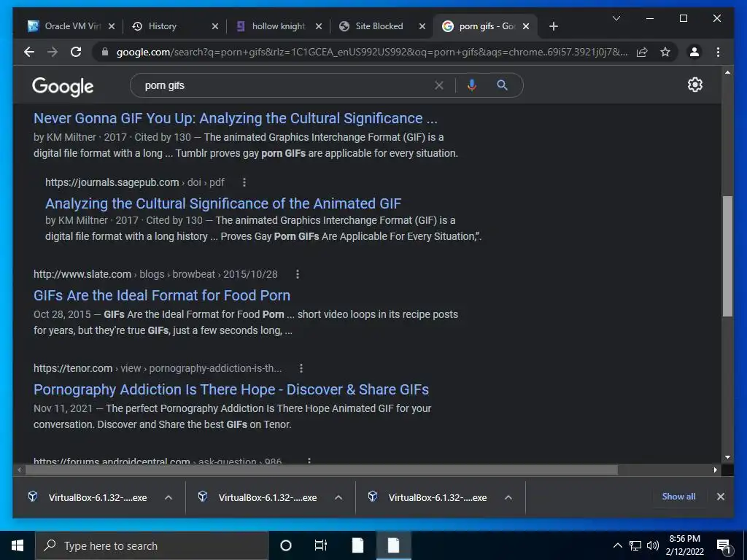This screenshot has height=560, width=747.
Task: Start Google voice search with microphone
Action: coord(472,85)
